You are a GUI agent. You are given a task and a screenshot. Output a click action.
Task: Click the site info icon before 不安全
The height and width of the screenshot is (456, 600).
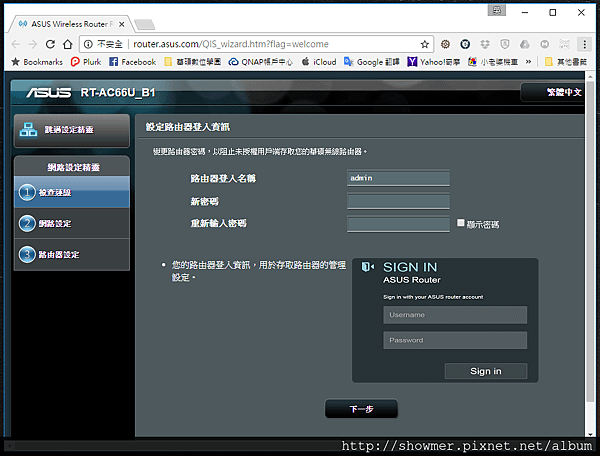click(88, 44)
